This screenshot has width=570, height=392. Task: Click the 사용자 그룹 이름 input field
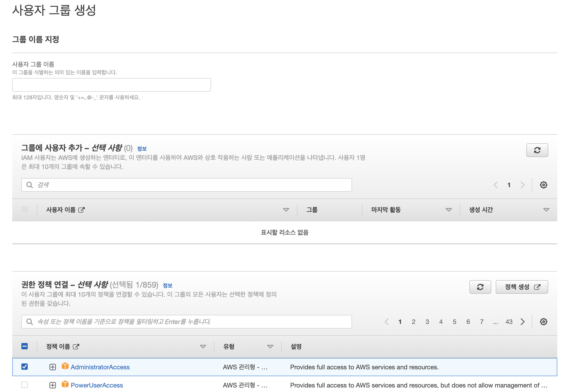tap(112, 85)
